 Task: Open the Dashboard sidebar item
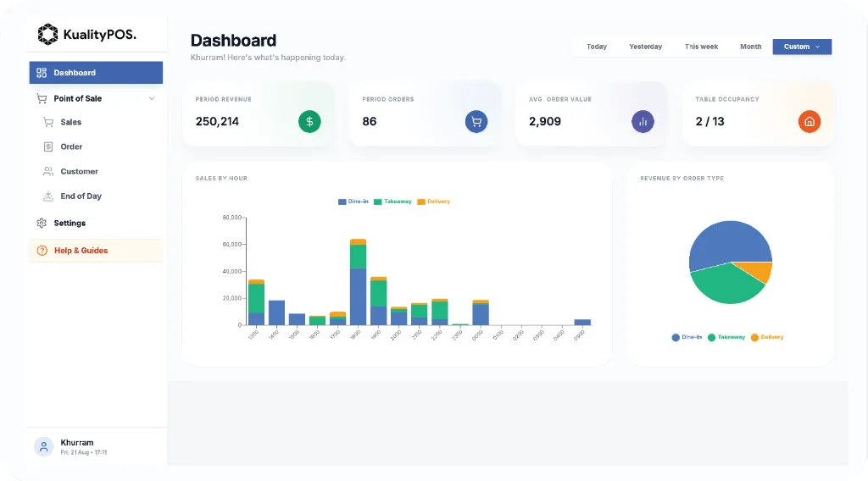click(96, 73)
